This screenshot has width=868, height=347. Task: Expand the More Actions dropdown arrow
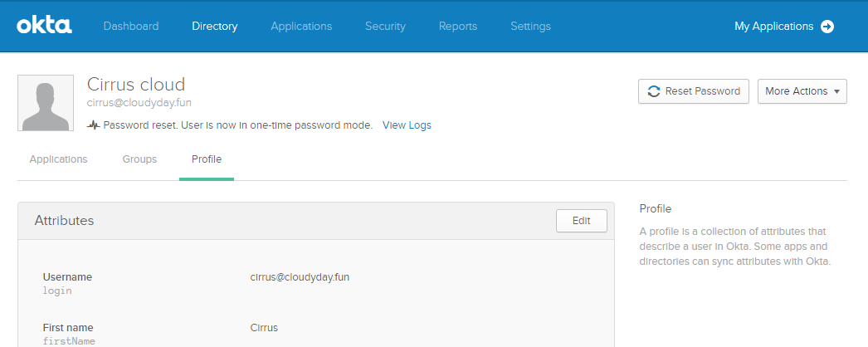(x=836, y=91)
